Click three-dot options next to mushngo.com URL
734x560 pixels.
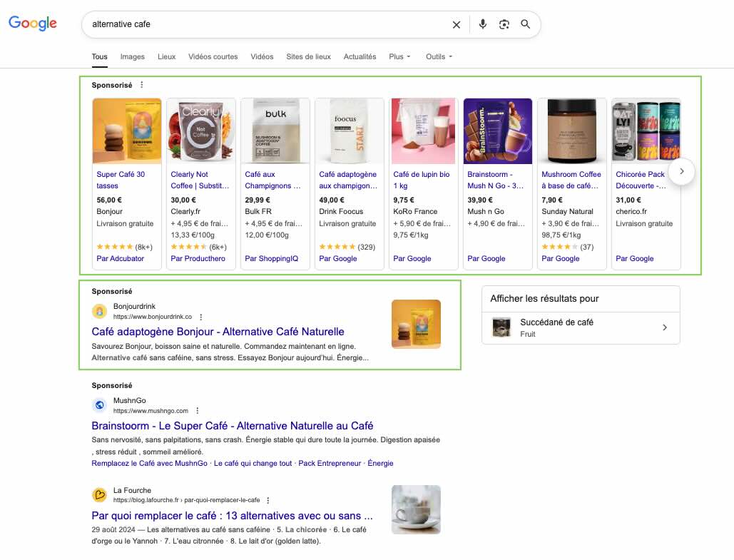pyautogui.click(x=198, y=411)
